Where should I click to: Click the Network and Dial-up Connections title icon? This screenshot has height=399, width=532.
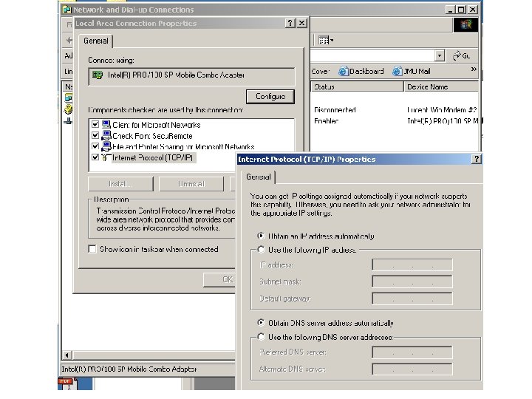click(66, 10)
